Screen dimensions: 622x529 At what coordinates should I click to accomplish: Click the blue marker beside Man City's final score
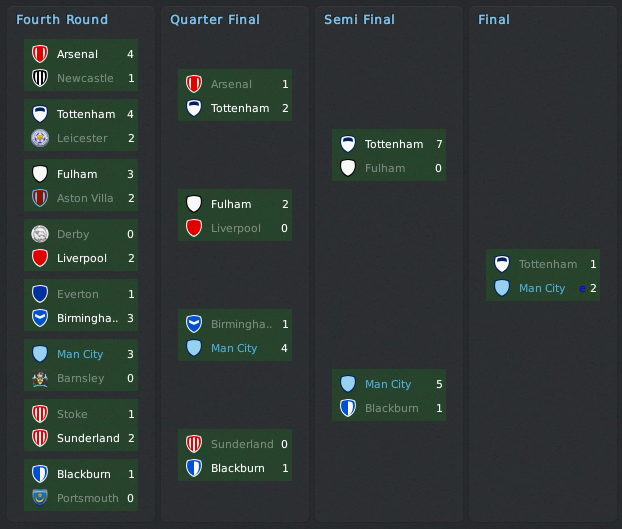tap(582, 289)
